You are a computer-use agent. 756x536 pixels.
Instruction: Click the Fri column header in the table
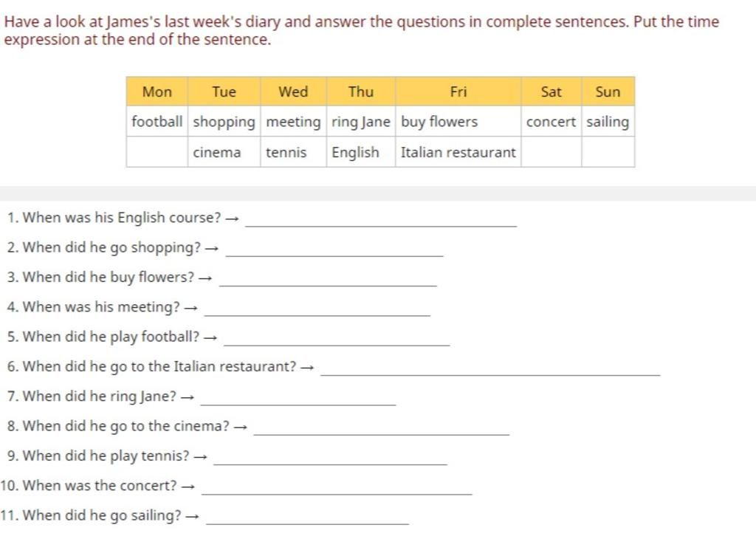pos(458,92)
